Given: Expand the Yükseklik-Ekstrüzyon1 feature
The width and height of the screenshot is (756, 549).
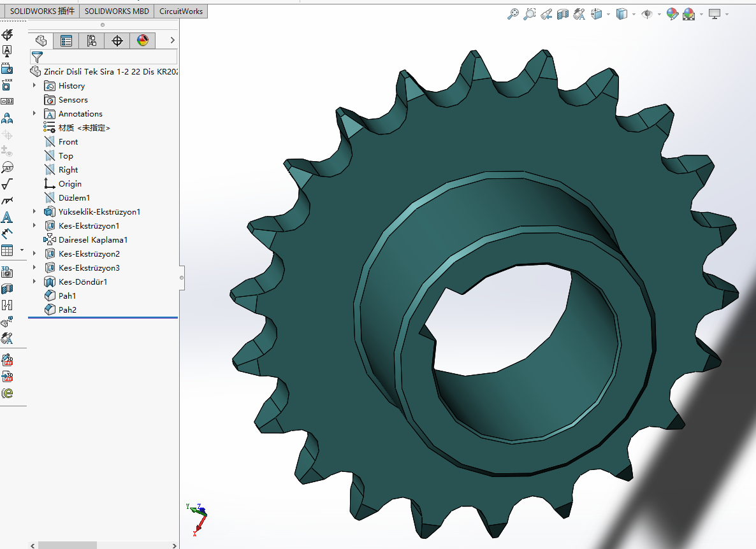Looking at the screenshot, I should coord(34,212).
